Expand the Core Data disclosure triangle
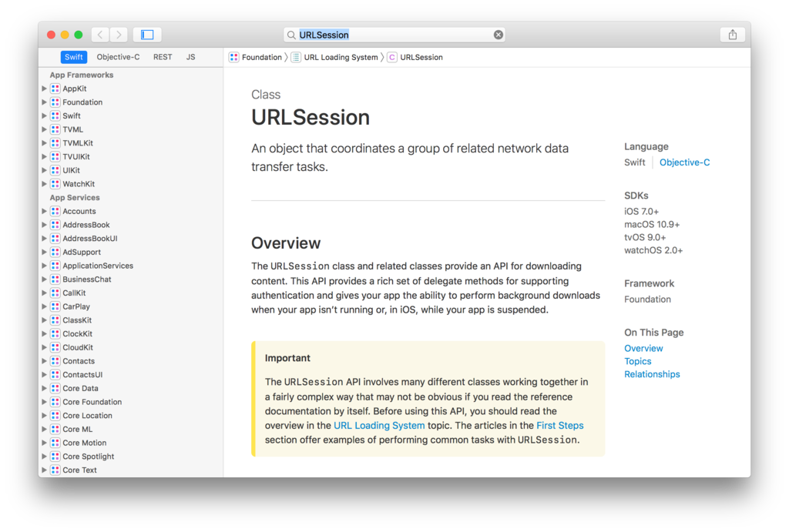 [44, 388]
